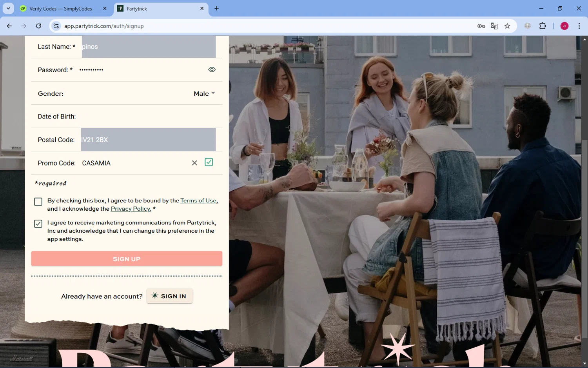Viewport: 588px width, 368px height.
Task: Bookmark this page with the star icon
Action: click(507, 26)
